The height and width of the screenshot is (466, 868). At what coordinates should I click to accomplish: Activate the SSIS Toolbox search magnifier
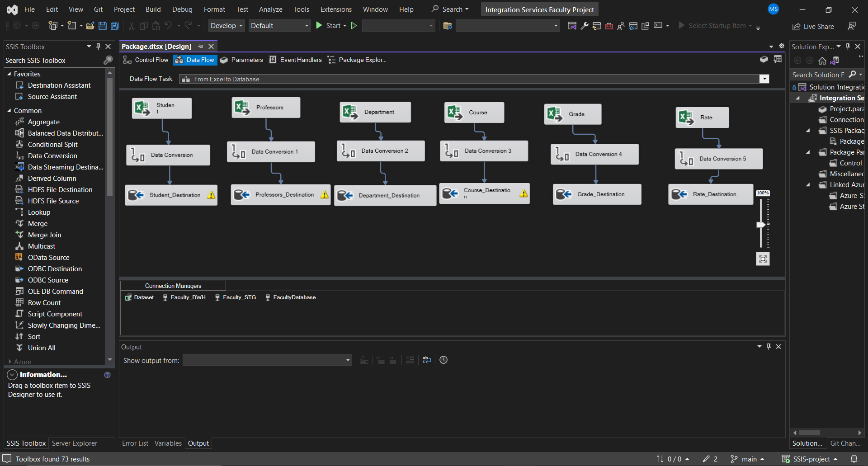click(x=108, y=60)
